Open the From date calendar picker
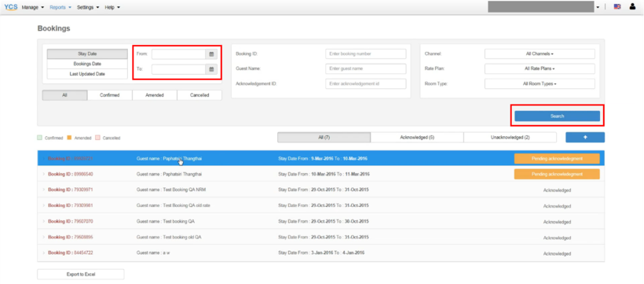This screenshot has height=284, width=644. [x=211, y=54]
